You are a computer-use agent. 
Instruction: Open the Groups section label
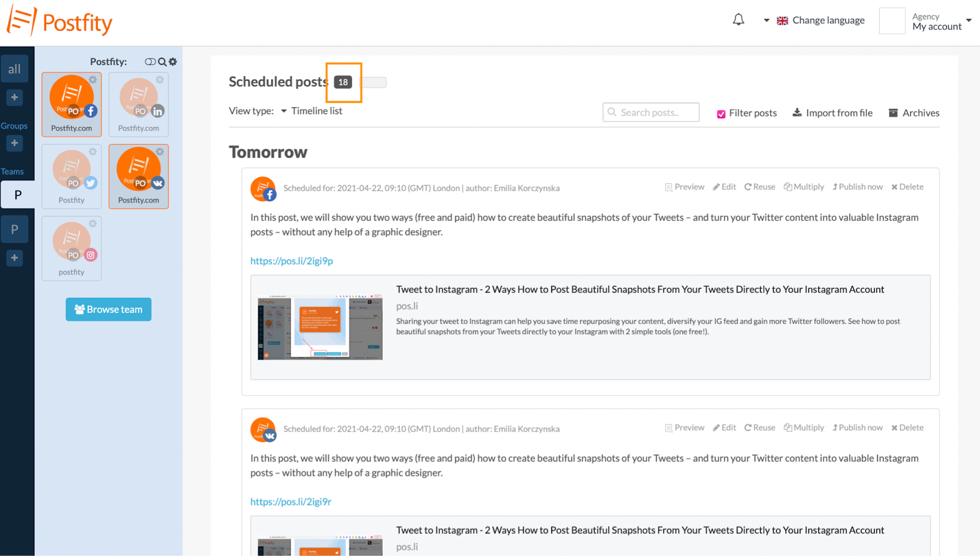pyautogui.click(x=14, y=126)
